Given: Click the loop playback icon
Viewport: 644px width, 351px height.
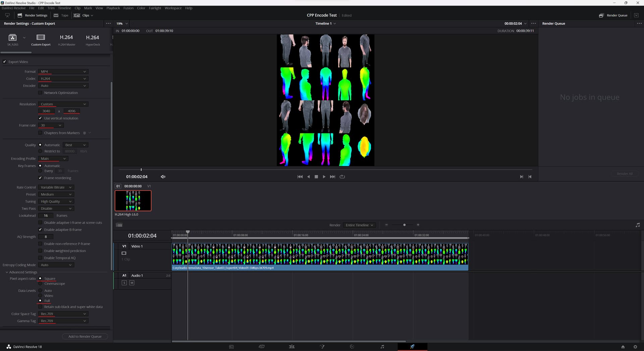Looking at the screenshot, I should click(x=342, y=177).
